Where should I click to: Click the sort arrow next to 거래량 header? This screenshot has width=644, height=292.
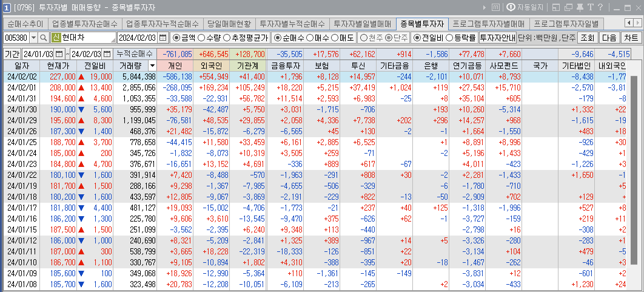[152, 66]
